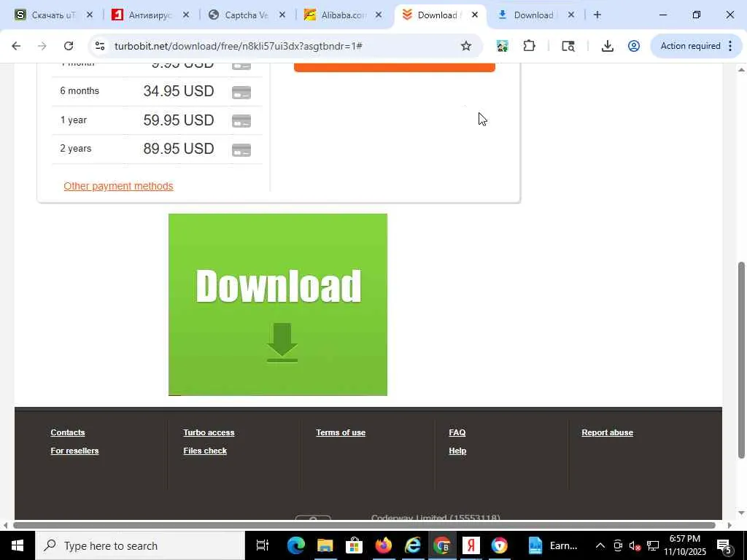Open the Earn... document taskbar item
The width and height of the screenshot is (747, 560).
[553, 545]
